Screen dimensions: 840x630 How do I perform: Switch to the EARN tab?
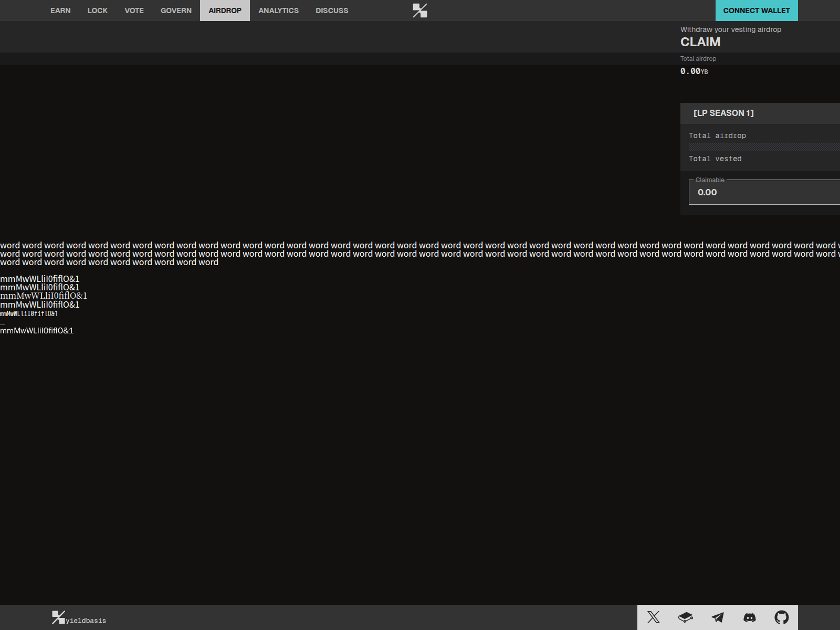(60, 10)
